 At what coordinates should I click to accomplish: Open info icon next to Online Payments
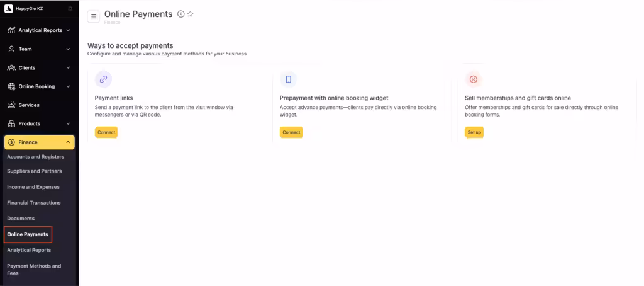pyautogui.click(x=180, y=14)
